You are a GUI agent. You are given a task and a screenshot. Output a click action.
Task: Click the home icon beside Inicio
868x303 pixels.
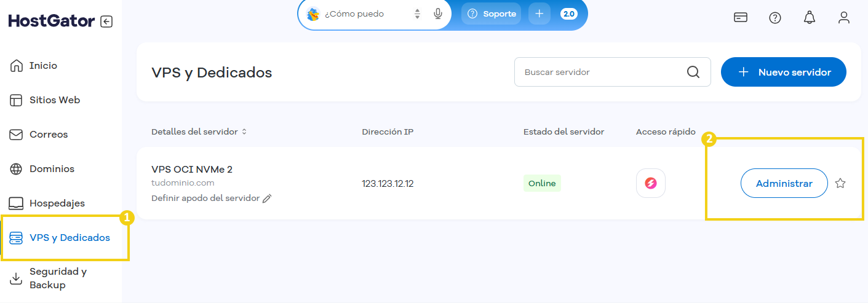(17, 66)
